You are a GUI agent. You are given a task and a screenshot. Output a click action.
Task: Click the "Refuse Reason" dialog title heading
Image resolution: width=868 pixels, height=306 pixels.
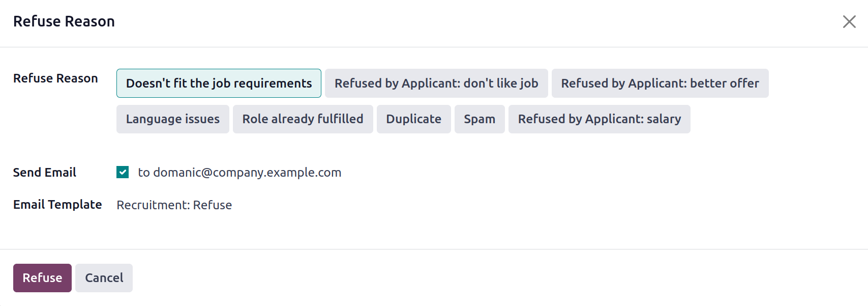pos(64,21)
